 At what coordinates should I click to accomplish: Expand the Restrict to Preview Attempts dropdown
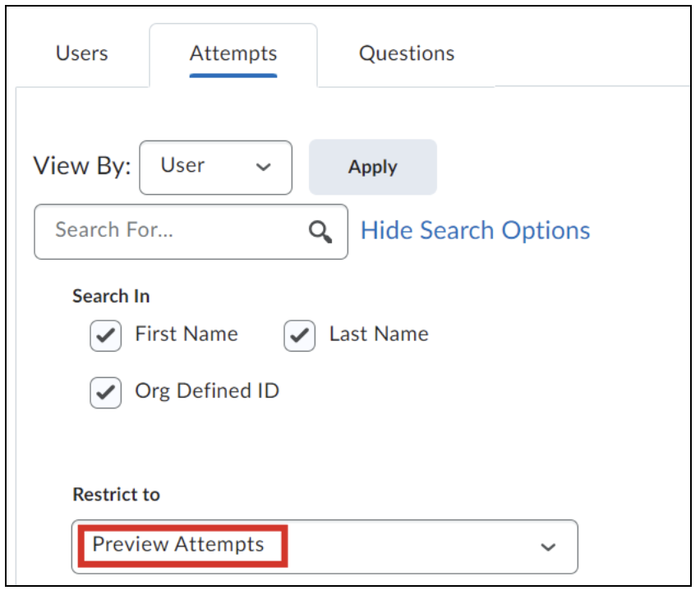pyautogui.click(x=325, y=547)
